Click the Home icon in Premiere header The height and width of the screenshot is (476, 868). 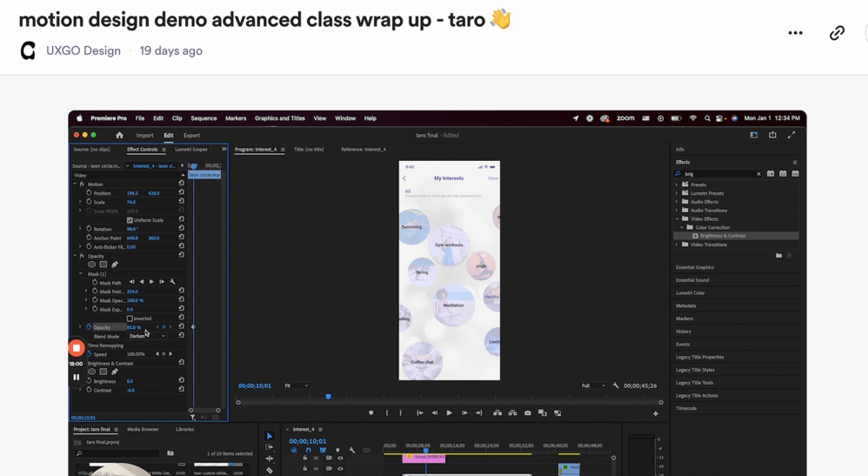coord(119,136)
